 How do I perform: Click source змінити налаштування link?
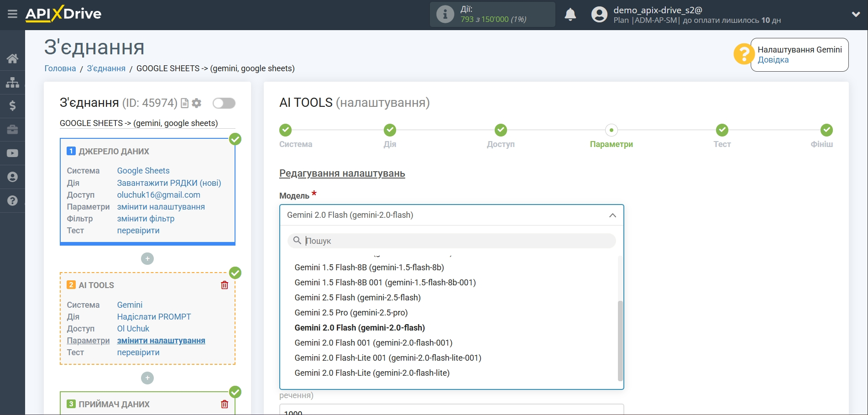click(x=161, y=207)
